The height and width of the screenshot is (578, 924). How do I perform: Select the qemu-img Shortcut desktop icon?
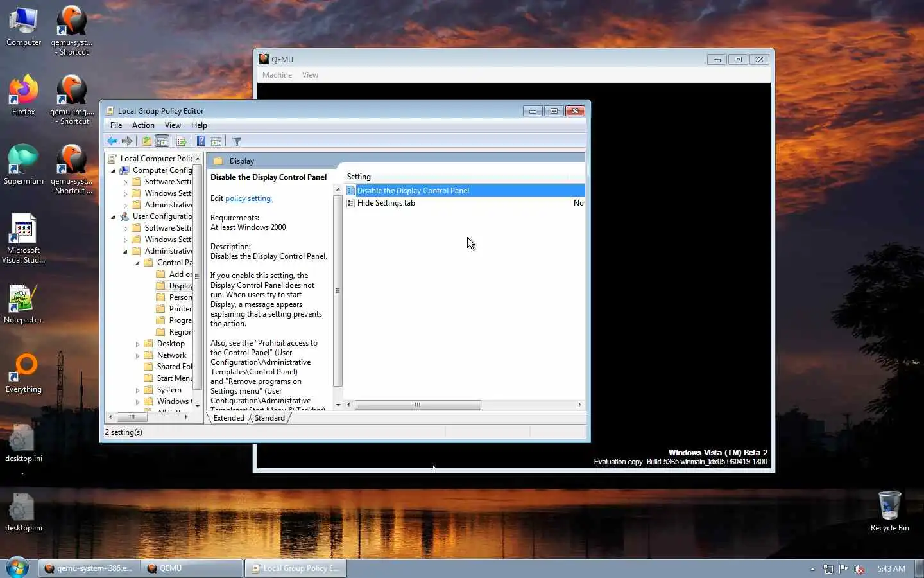click(72, 100)
